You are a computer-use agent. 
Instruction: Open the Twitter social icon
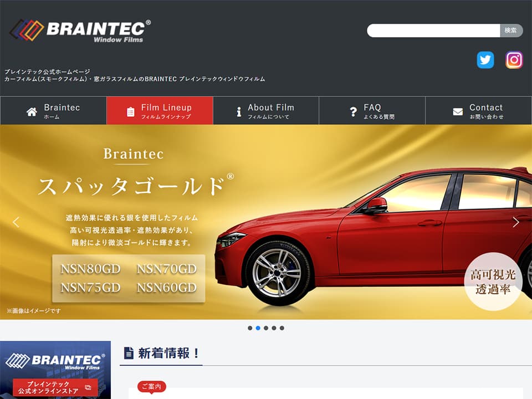(x=485, y=60)
